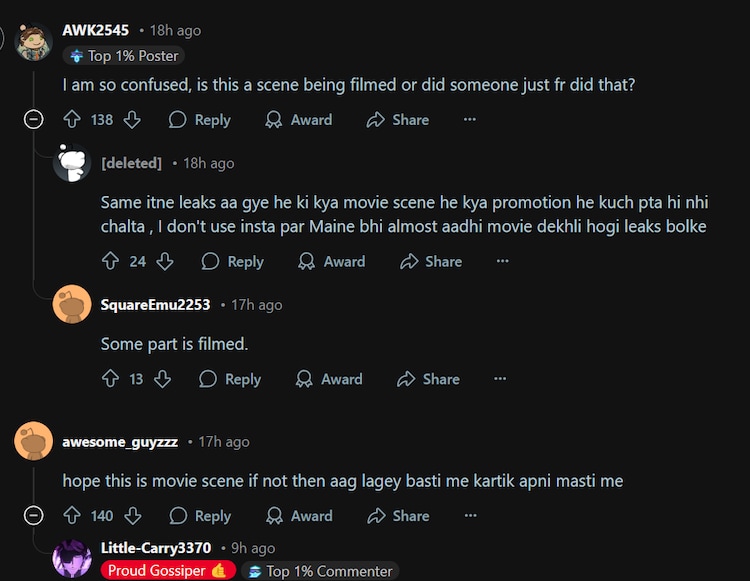Downvote AWK2545's comment with 138 votes
Screen dimensions: 750x581
pos(132,120)
